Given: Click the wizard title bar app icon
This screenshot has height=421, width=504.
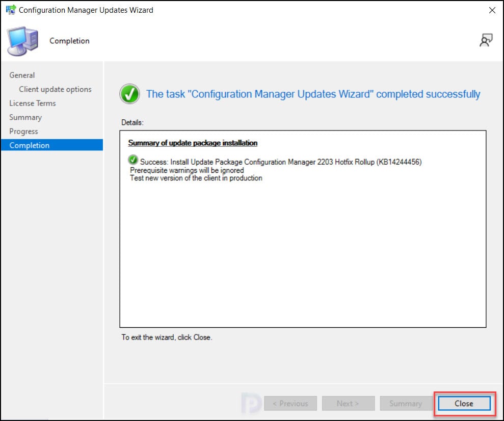Looking at the screenshot, I should [x=11, y=10].
